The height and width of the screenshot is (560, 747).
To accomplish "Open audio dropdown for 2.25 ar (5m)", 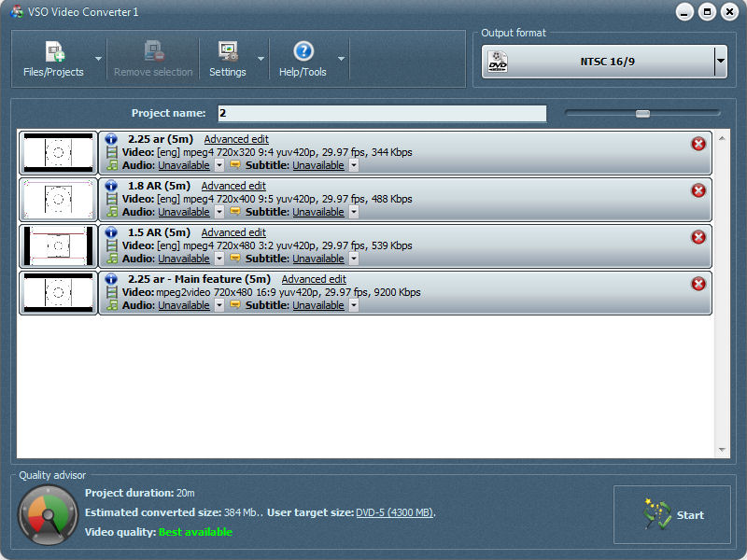I will (x=219, y=165).
